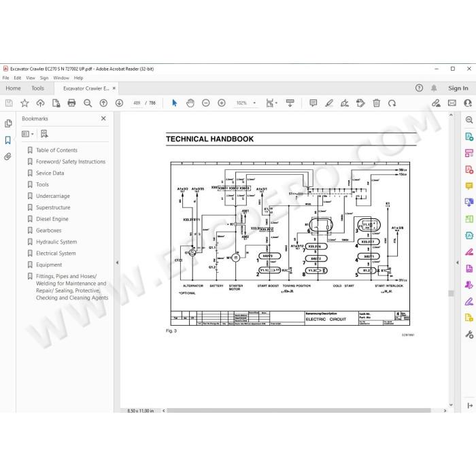Collapse the left navigation pane arrow
The height and width of the screenshot is (476, 476).
click(117, 262)
